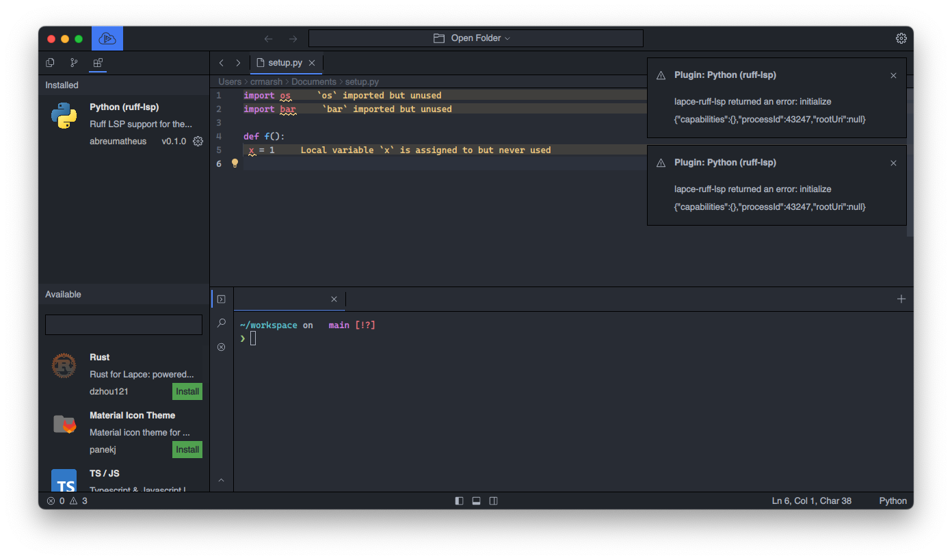Open the terminal icon in panel sidebar
952x560 pixels.
[221, 299]
